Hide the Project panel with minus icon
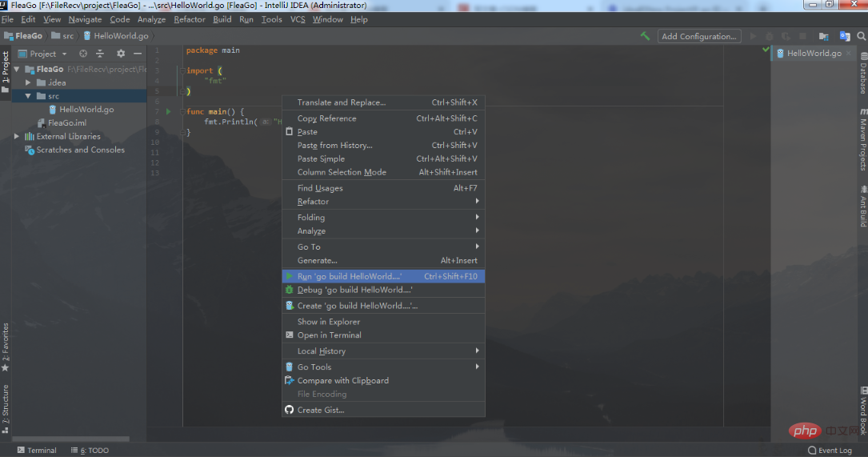868x457 pixels. coord(138,54)
